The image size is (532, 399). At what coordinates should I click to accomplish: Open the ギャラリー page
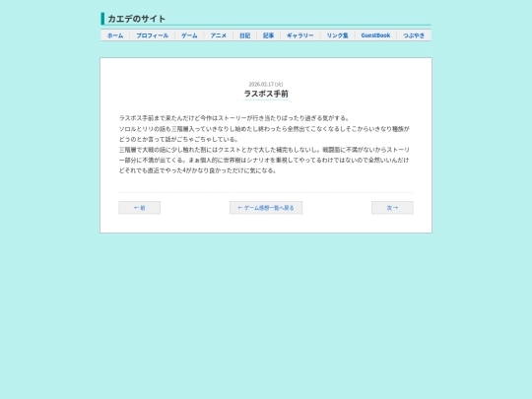[x=300, y=35]
